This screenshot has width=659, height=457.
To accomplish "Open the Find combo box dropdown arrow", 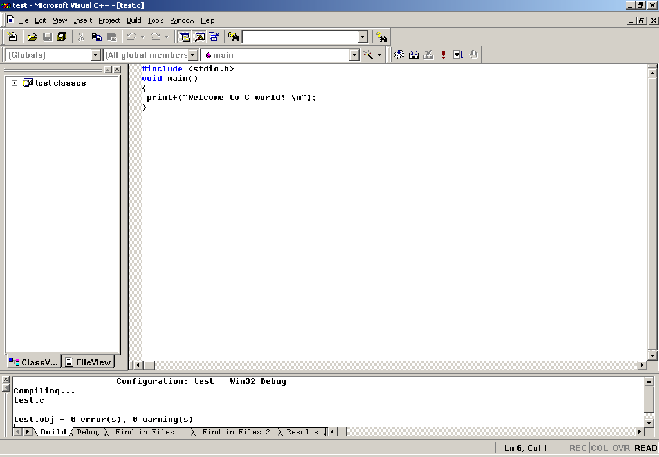I will pyautogui.click(x=363, y=37).
